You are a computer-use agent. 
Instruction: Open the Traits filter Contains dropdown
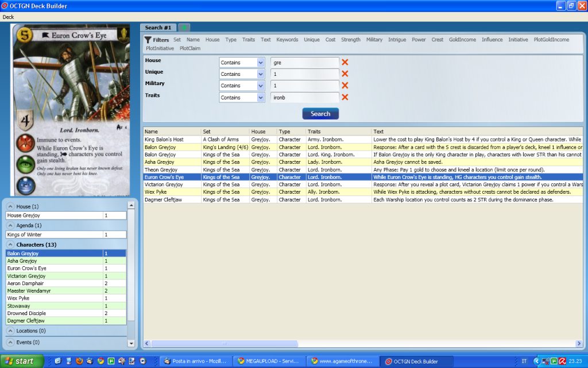pos(260,97)
